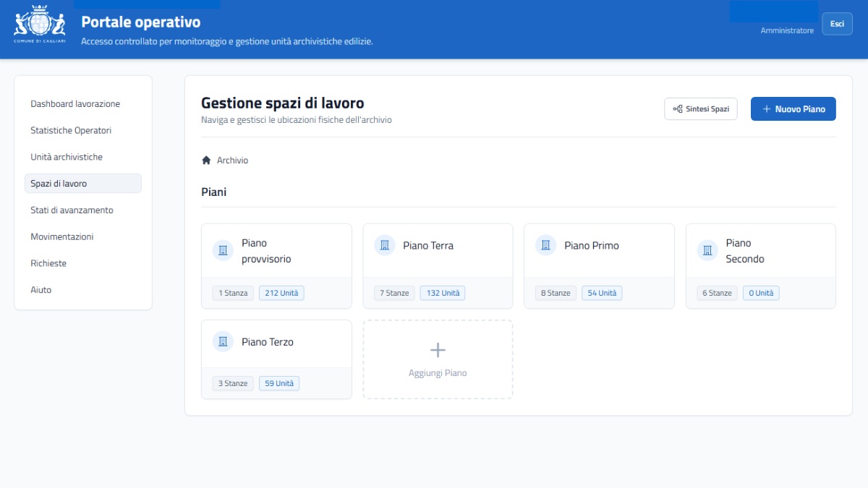Click the building icon on Piano Terra card
Image resolution: width=868 pixels, height=488 pixels.
[x=384, y=245]
